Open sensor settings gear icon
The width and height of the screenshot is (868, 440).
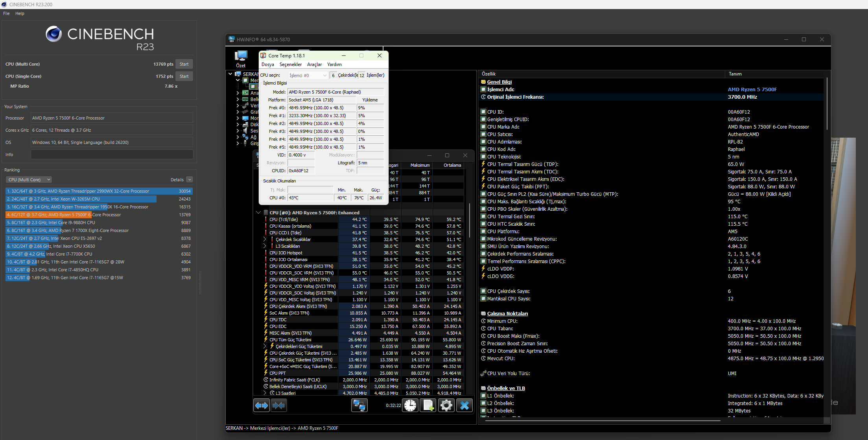pos(446,405)
